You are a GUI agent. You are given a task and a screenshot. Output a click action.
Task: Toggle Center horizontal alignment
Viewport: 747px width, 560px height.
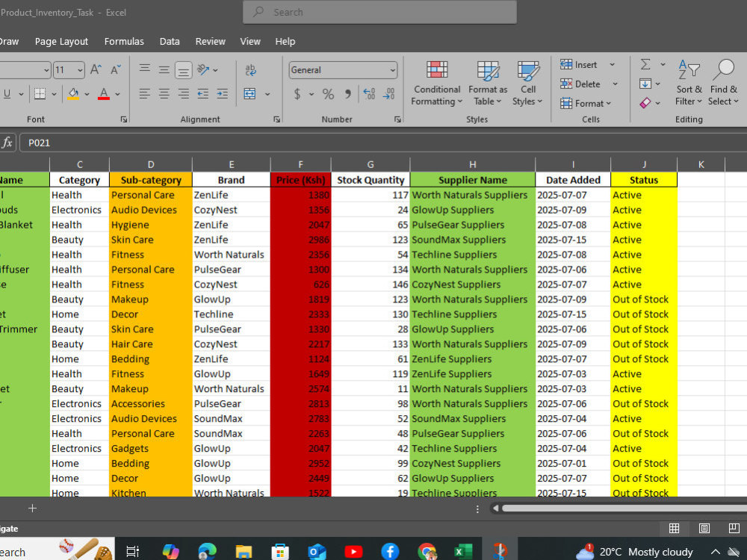(x=164, y=94)
